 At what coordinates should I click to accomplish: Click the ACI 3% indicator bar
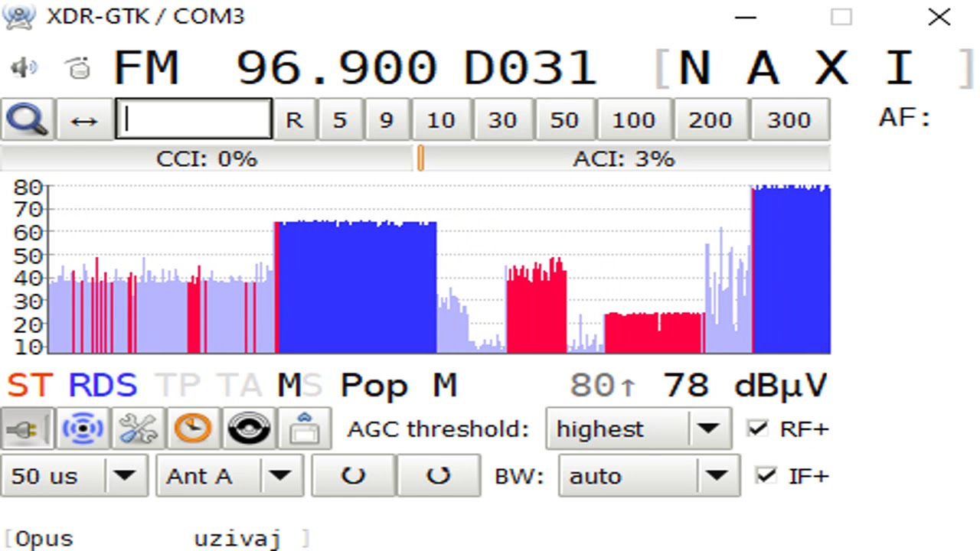pos(624,159)
